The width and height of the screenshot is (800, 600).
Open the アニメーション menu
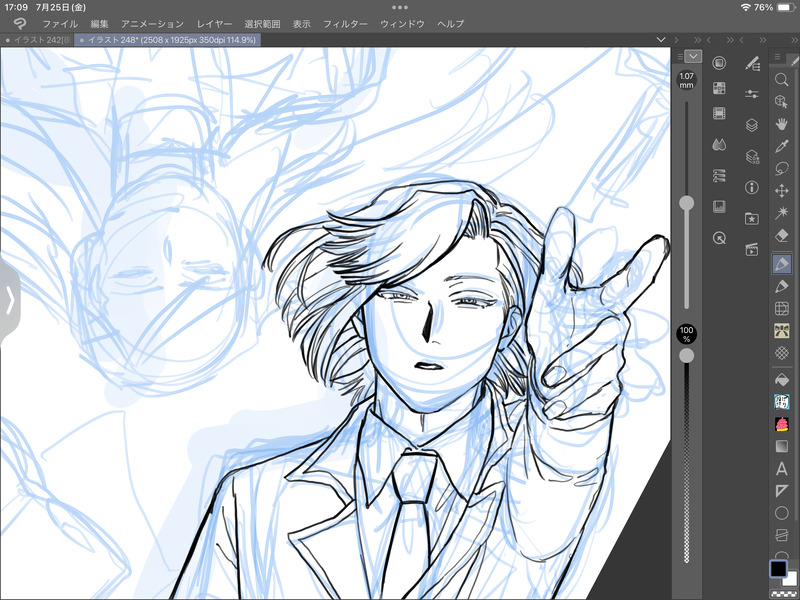(152, 24)
